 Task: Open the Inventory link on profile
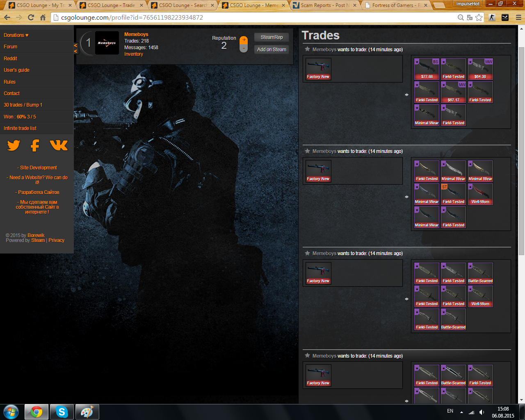[134, 54]
